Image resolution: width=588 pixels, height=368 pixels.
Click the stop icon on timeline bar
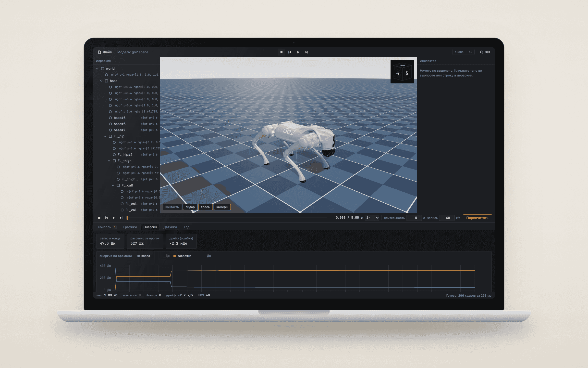point(99,218)
